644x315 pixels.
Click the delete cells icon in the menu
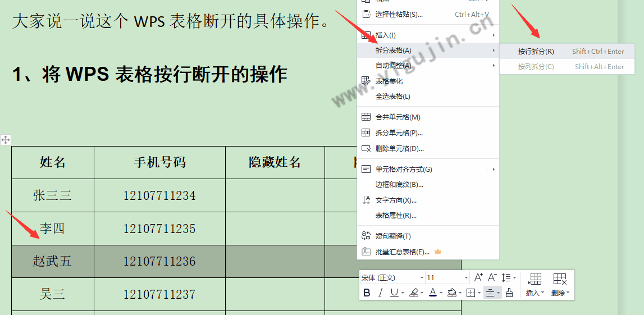(x=366, y=148)
